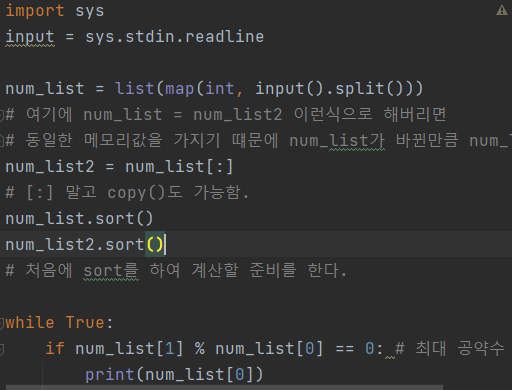Click 'num_list.sort()' line
Screen dimensions: 512x390
coord(79,218)
